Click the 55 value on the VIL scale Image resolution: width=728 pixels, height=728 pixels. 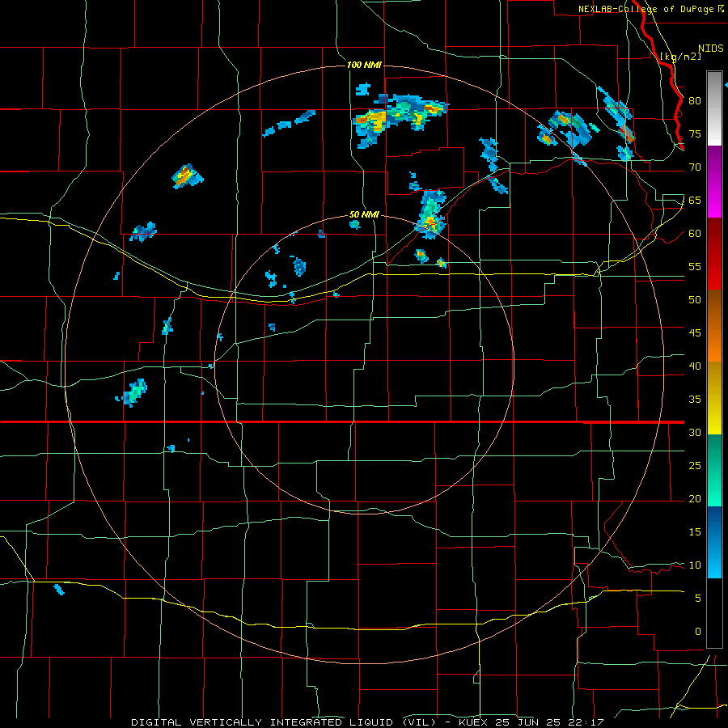coord(695,266)
